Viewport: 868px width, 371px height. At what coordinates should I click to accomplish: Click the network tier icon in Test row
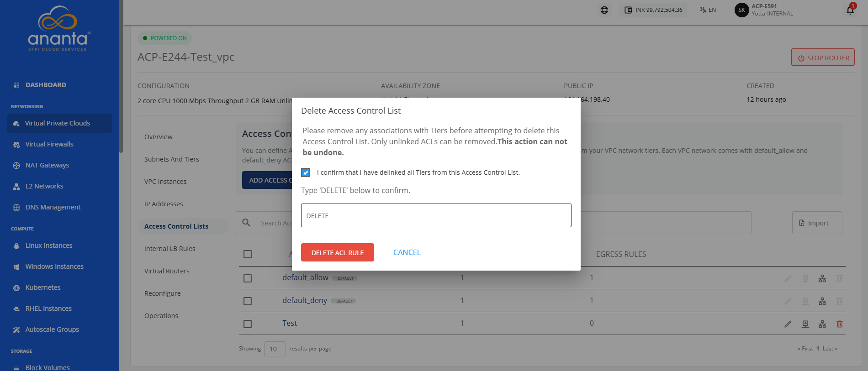pos(822,324)
